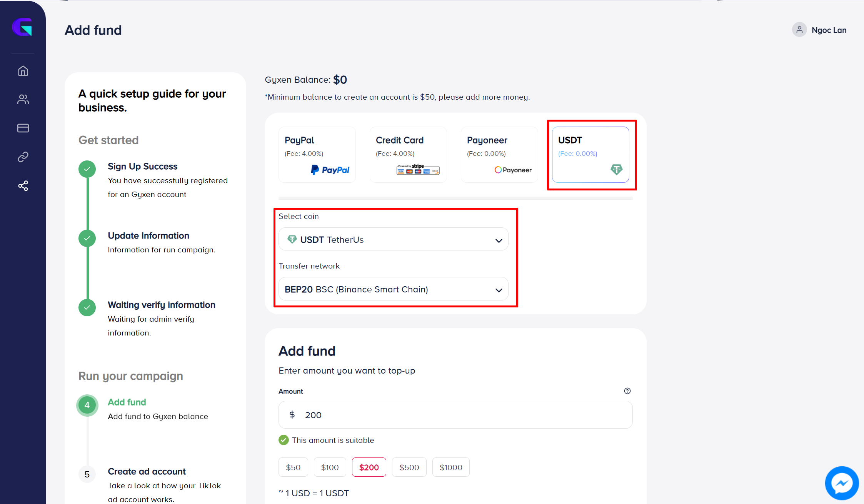This screenshot has width=864, height=504.
Task: Select the USDT payment method
Action: 590,154
